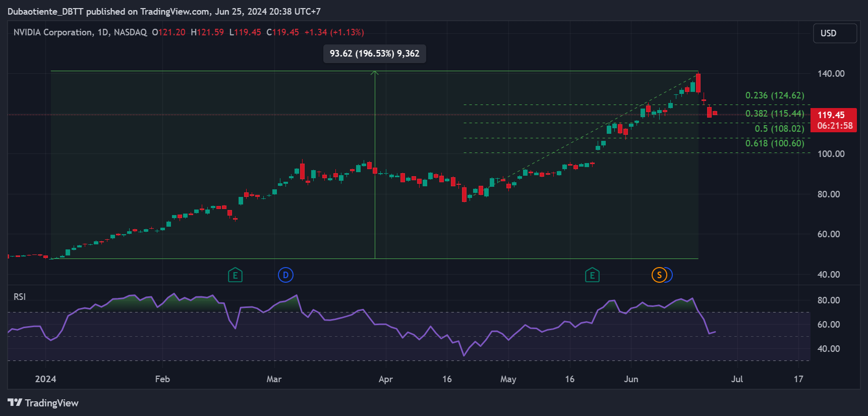868x416 pixels.
Task: Click 60.00 on the RSI axis
Action: click(829, 325)
